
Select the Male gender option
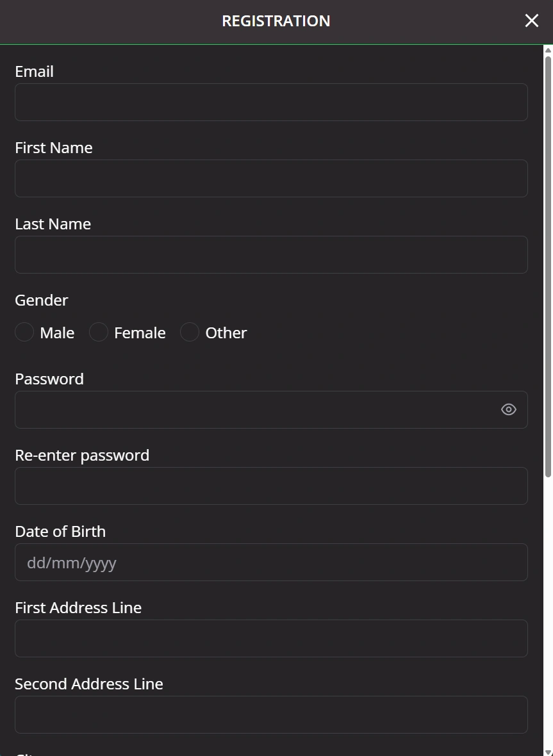point(24,332)
